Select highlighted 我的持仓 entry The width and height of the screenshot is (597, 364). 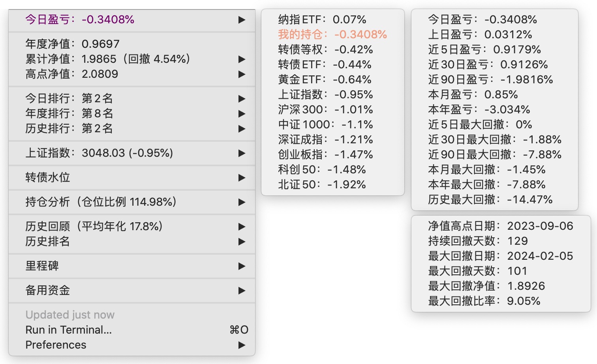332,34
